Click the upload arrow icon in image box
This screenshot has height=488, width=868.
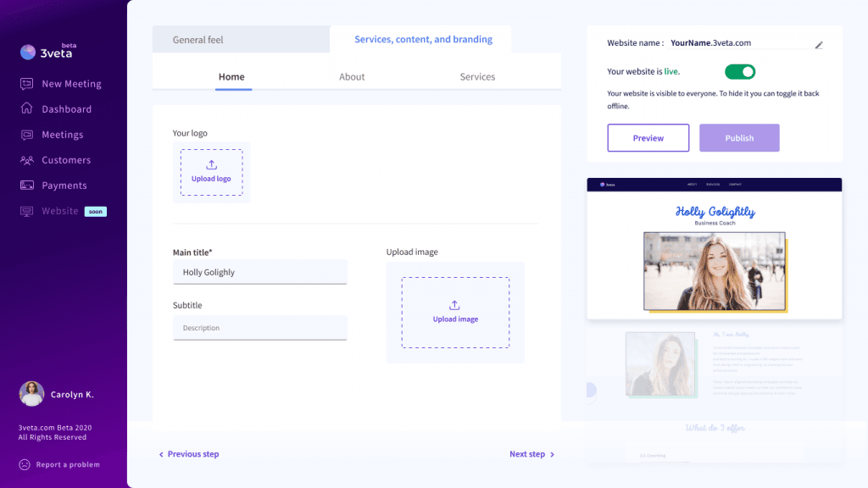coord(454,305)
